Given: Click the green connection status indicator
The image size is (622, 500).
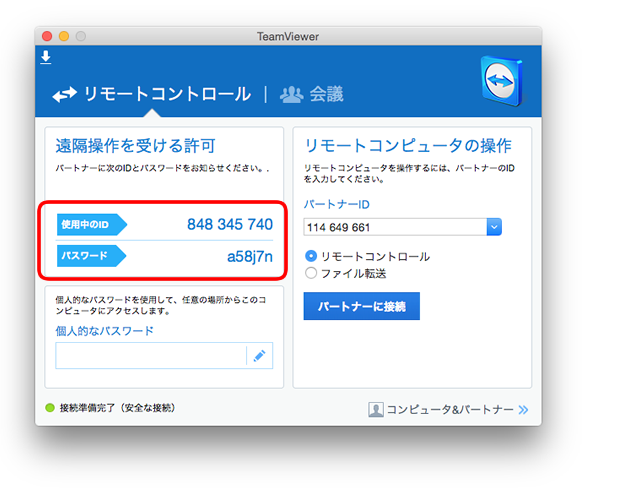Looking at the screenshot, I should click(x=50, y=408).
